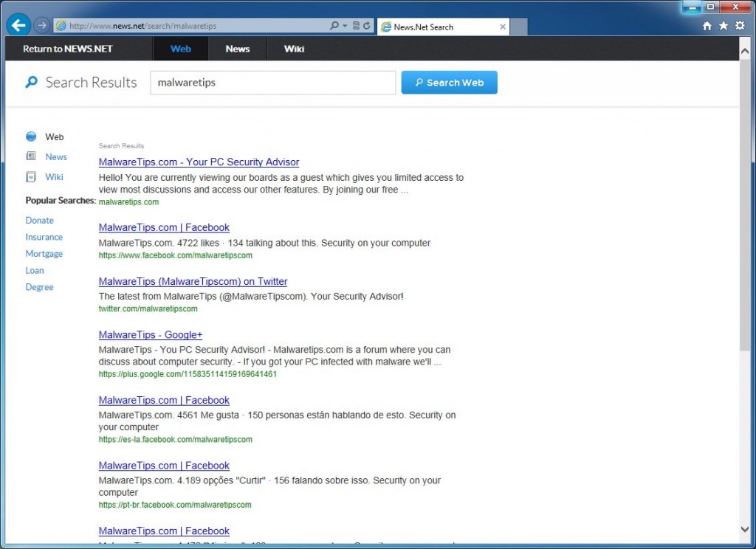The width and height of the screenshot is (756, 549).
Task: Switch to the Web tab in top navigation
Action: (x=181, y=49)
